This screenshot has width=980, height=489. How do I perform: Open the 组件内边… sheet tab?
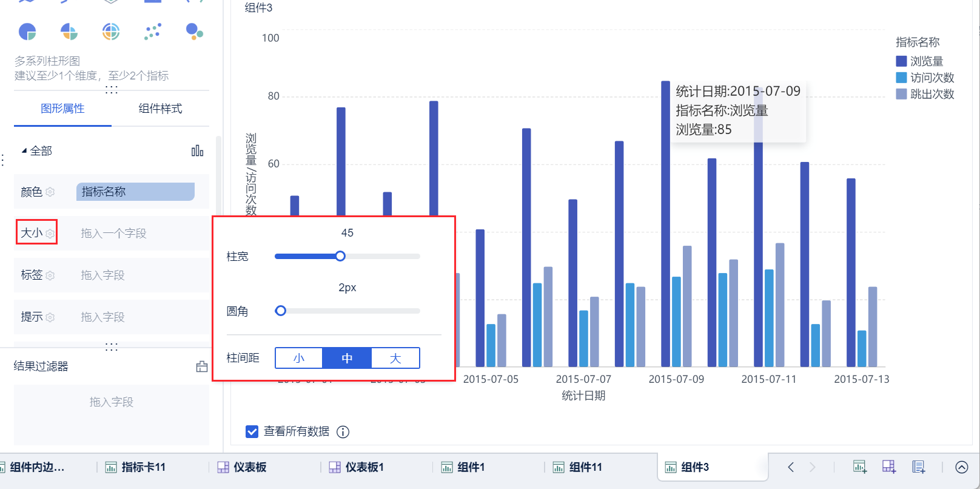coord(36,467)
